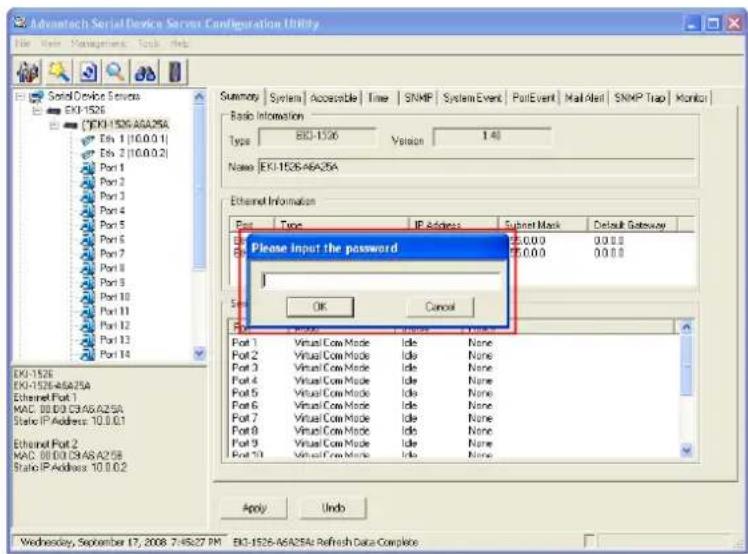Select the Summary tab

[x=239, y=97]
